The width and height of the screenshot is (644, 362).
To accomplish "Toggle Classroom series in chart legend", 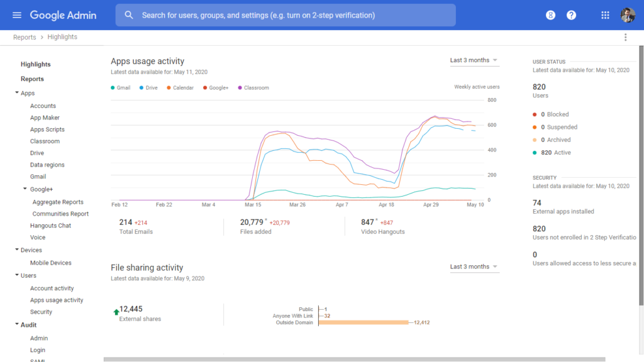I will [x=253, y=88].
